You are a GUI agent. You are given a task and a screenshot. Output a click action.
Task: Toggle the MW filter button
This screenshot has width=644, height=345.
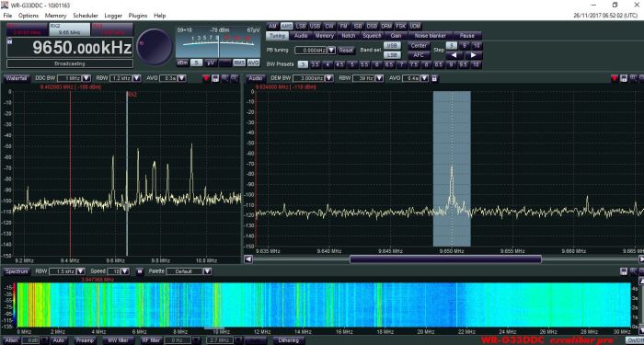point(118,340)
